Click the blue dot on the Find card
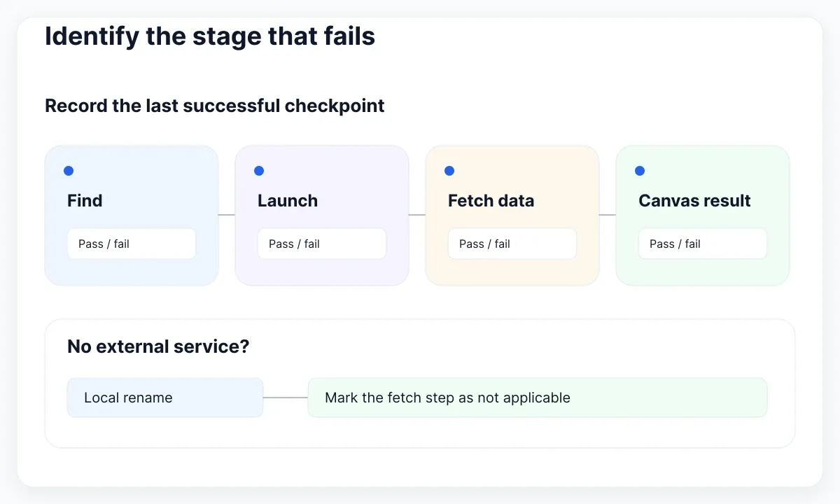Screen dimensions: 840x504 pos(69,171)
